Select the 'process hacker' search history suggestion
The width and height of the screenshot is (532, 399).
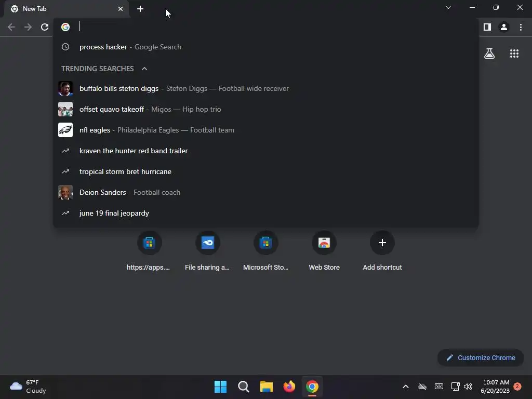click(x=266, y=47)
